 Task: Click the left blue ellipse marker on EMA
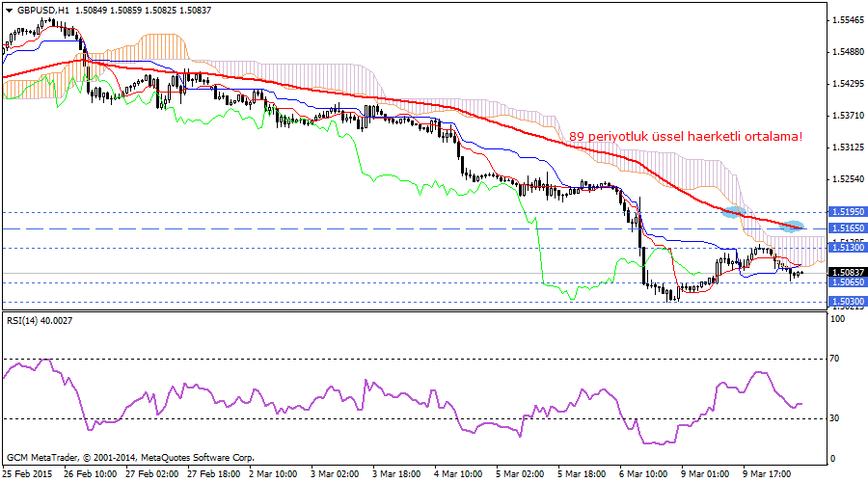coord(735,211)
